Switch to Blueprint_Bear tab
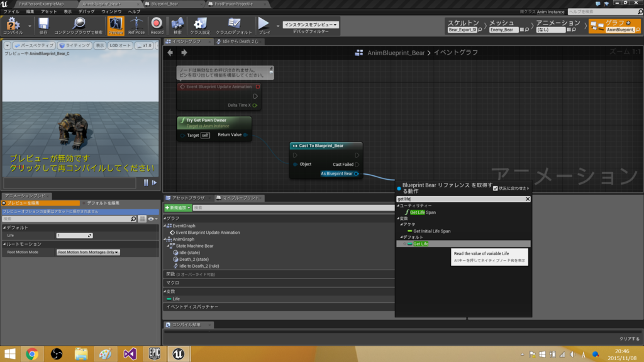 click(164, 4)
